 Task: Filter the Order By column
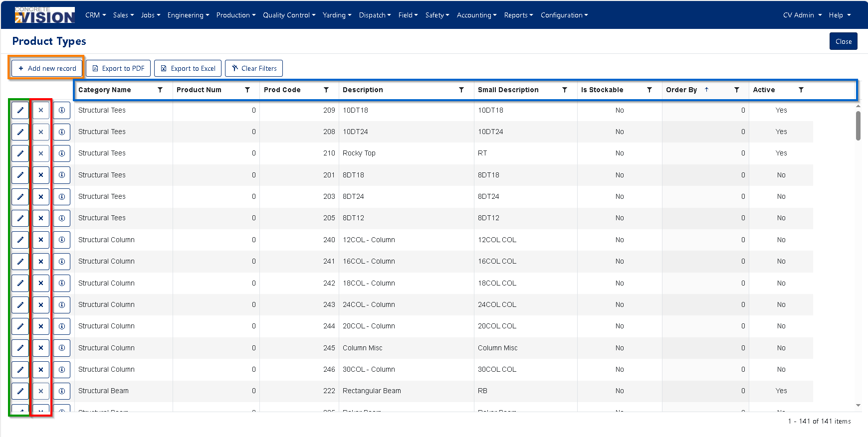click(737, 90)
